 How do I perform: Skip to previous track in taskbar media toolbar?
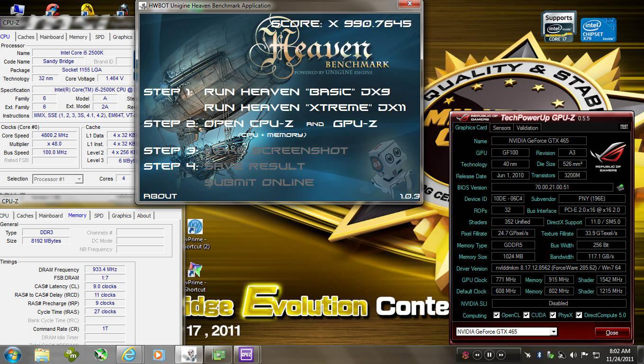click(x=477, y=355)
